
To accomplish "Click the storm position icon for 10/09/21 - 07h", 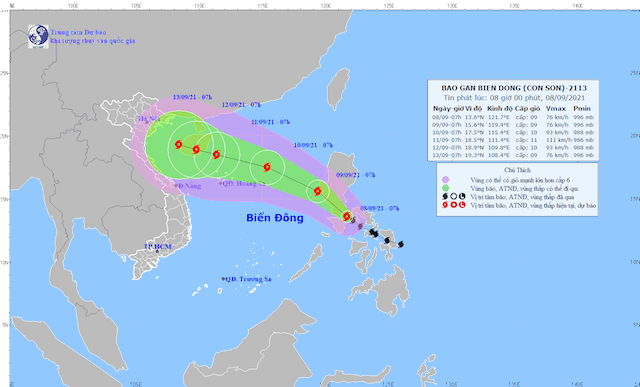I will (267, 167).
